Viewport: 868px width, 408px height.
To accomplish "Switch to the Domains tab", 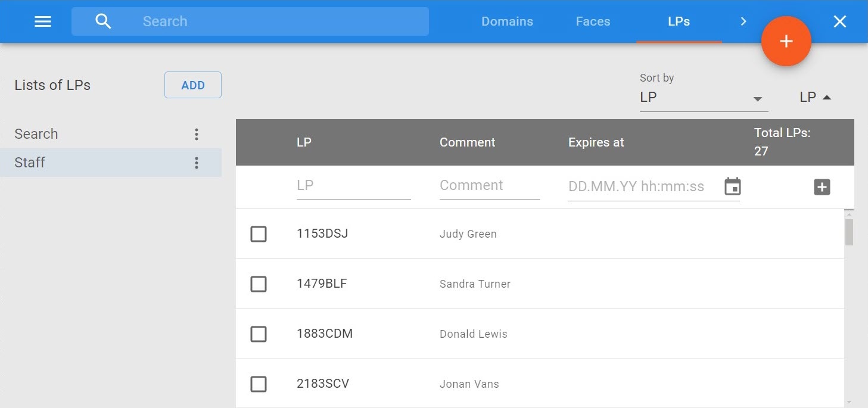I will click(507, 21).
